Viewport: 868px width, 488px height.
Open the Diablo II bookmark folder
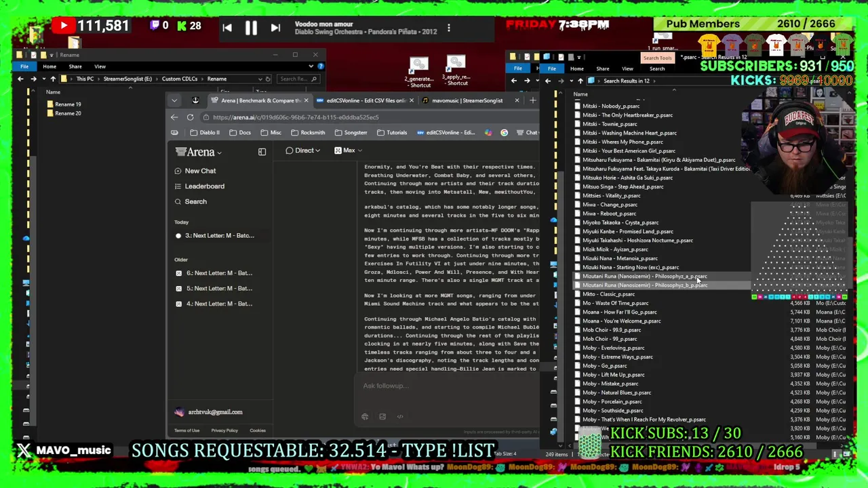coord(205,133)
